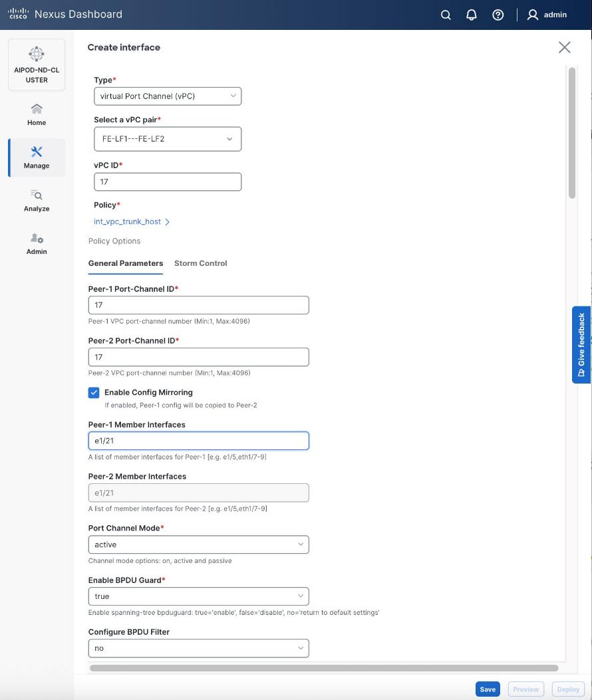The height and width of the screenshot is (700, 592).
Task: Open the help question mark icon
Action: click(498, 14)
